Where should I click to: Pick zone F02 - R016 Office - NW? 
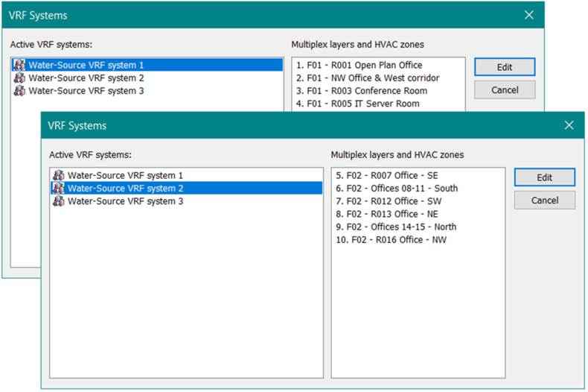[x=392, y=239]
